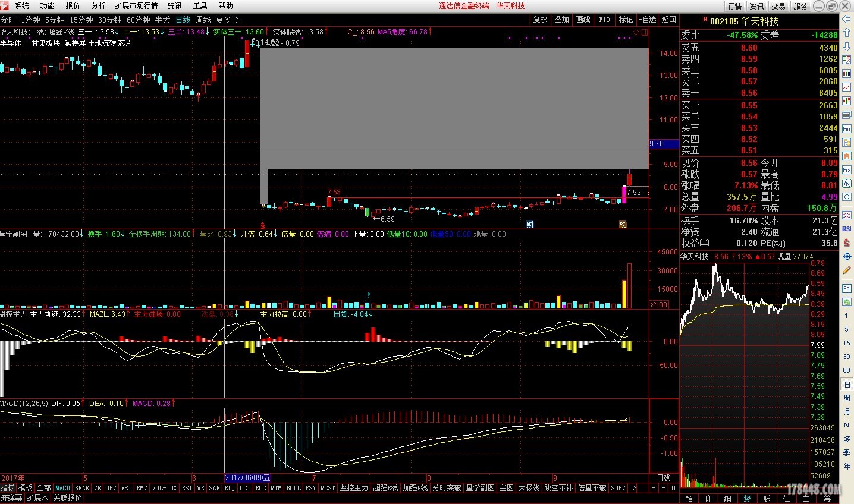Screen dimensions: 854x504
Task: Click the 交易 trading button
Action: tap(778, 6)
